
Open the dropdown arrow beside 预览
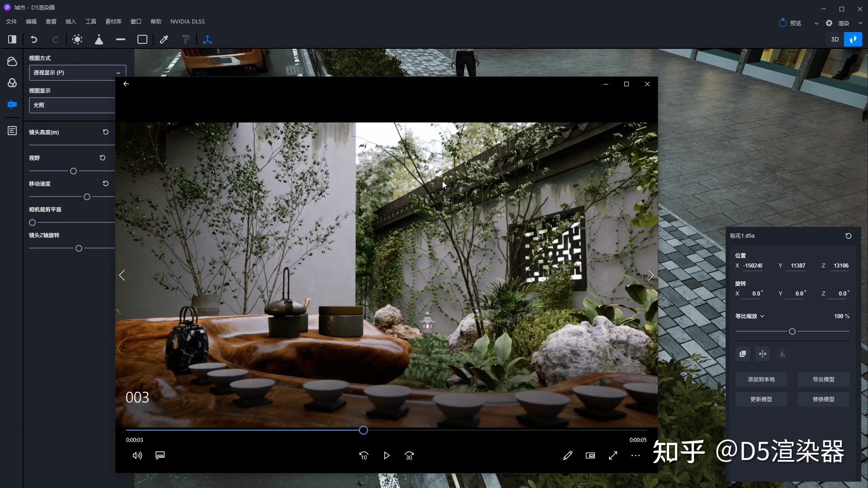pos(816,23)
